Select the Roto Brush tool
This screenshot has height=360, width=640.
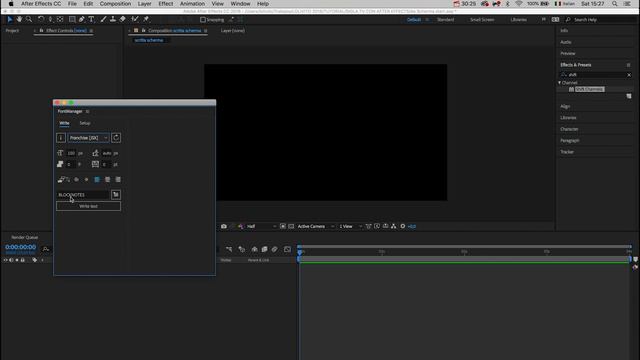pos(135,19)
